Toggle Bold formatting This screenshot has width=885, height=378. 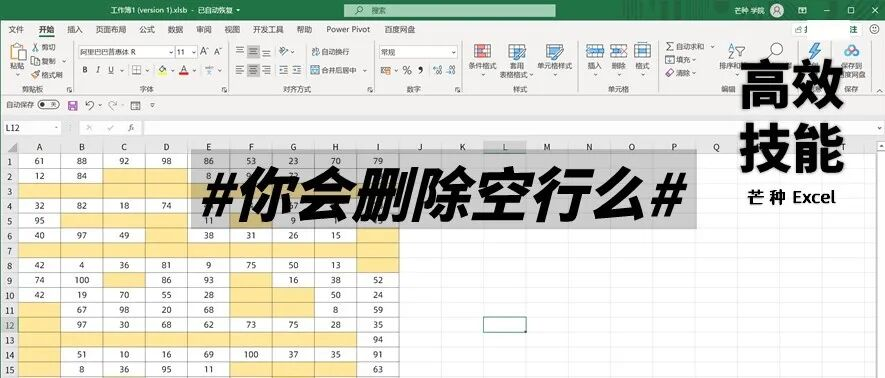(85, 70)
